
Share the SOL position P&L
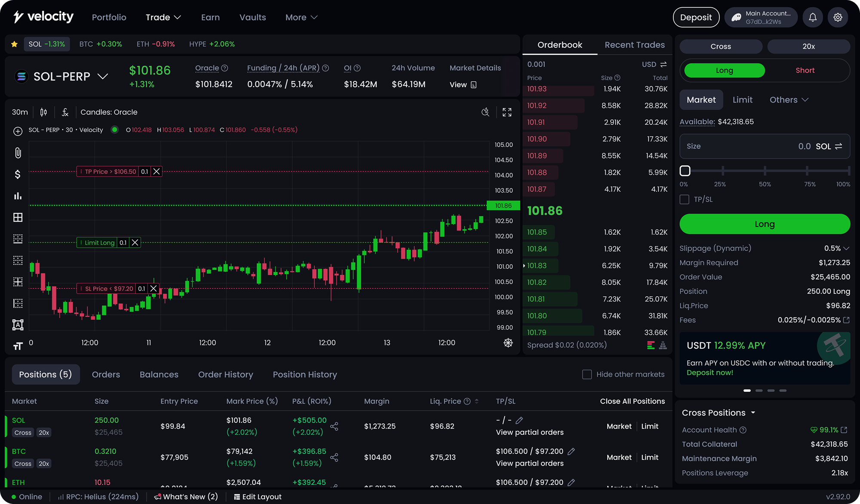334,426
